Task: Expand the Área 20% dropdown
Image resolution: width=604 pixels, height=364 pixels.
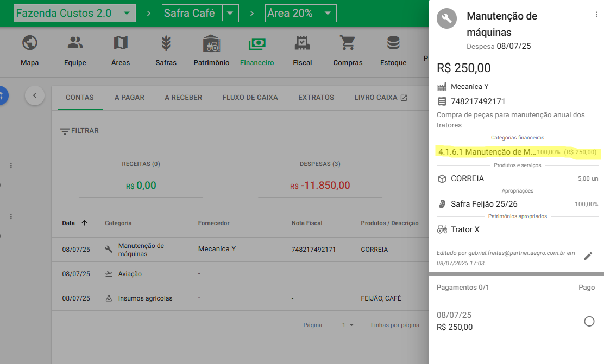Action: [x=328, y=13]
